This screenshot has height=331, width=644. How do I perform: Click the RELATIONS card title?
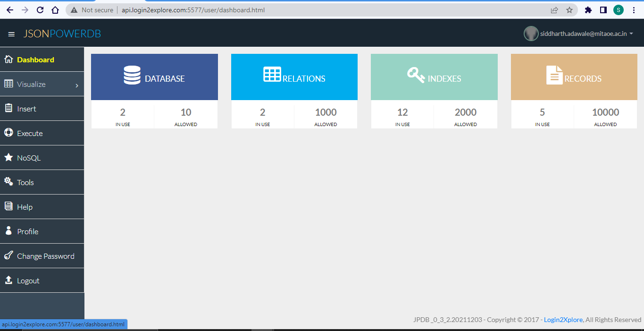point(304,79)
